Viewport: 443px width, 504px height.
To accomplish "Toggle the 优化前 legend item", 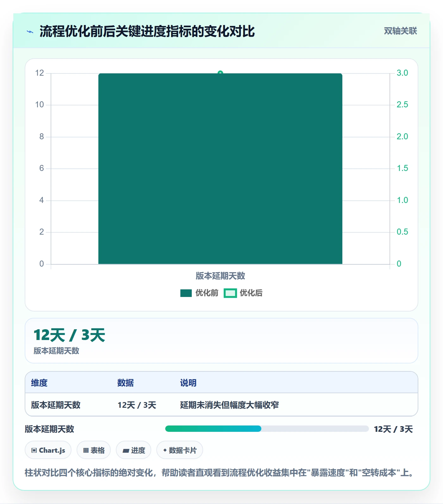I will coord(199,293).
